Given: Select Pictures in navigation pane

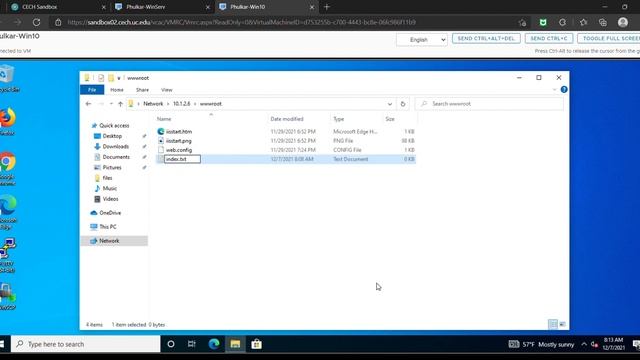Looking at the screenshot, I should point(112,167).
